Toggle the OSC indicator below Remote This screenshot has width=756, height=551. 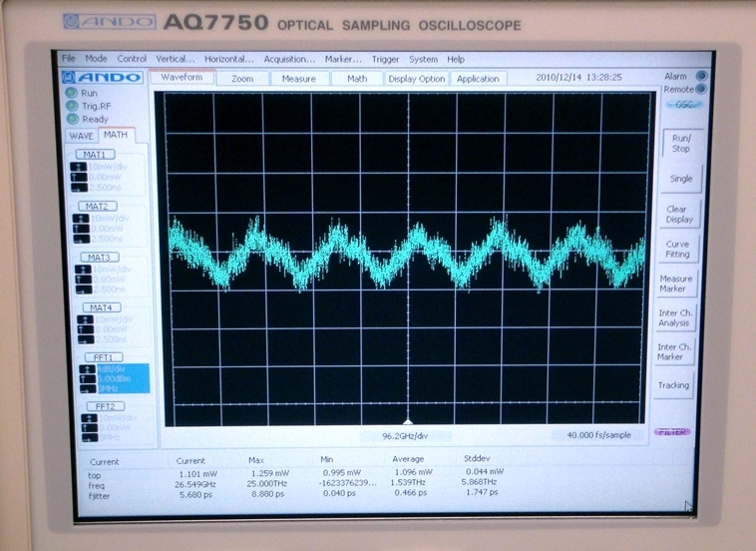684,104
